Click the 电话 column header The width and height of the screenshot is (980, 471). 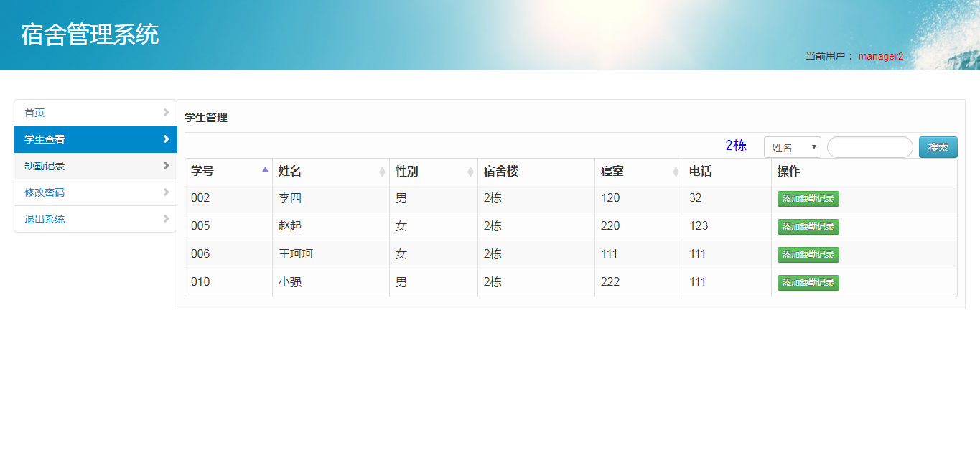pos(727,172)
